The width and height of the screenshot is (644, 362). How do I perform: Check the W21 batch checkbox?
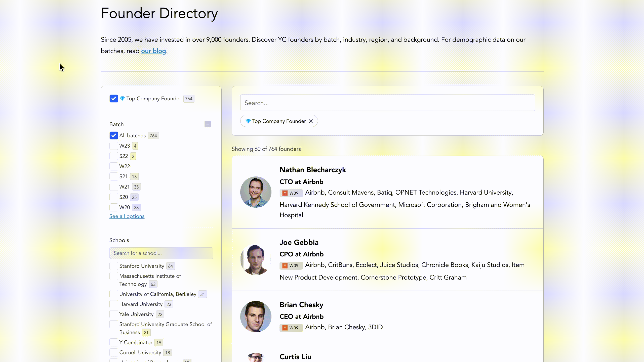[x=114, y=187]
